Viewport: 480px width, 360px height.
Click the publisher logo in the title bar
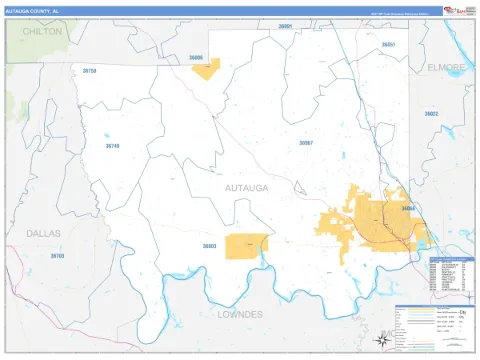pyautogui.click(x=459, y=11)
